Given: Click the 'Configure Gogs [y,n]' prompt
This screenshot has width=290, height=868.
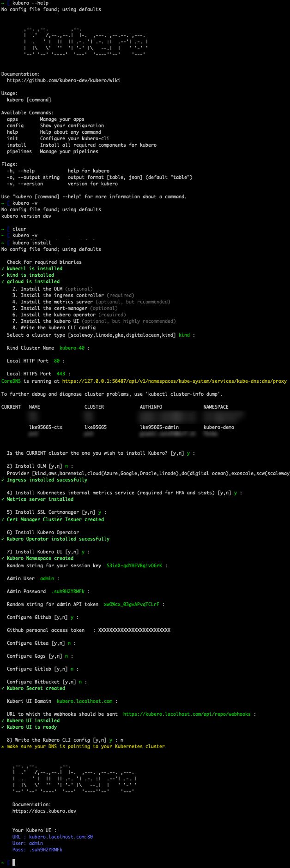Looking at the screenshot, I should pyautogui.click(x=40, y=656).
